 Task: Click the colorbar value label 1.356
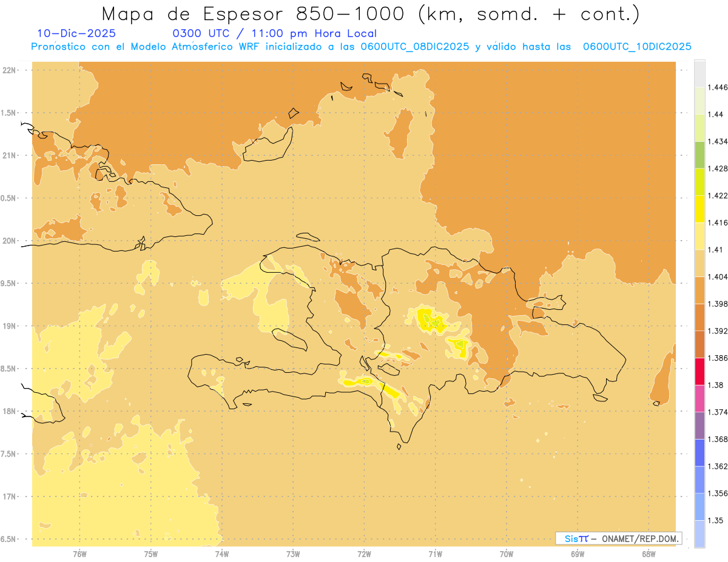(x=718, y=493)
